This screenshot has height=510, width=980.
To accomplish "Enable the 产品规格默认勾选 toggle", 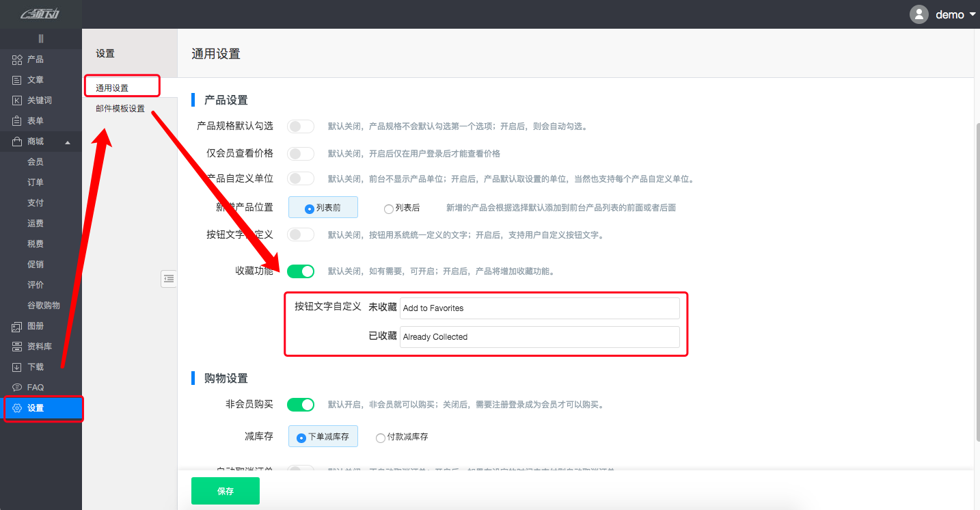I will click(x=301, y=126).
